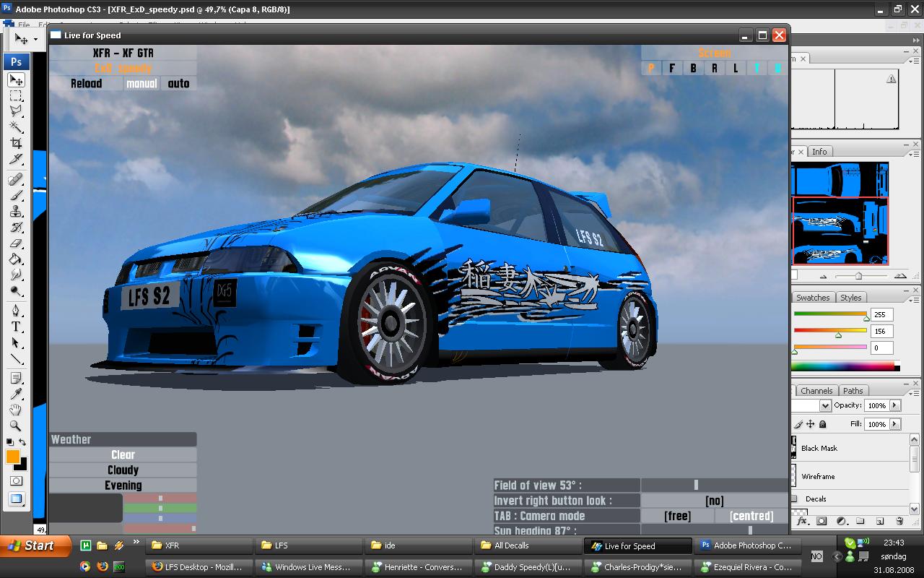Open the Navigator panel options menu
This screenshot has height=578, width=924.
(x=914, y=153)
